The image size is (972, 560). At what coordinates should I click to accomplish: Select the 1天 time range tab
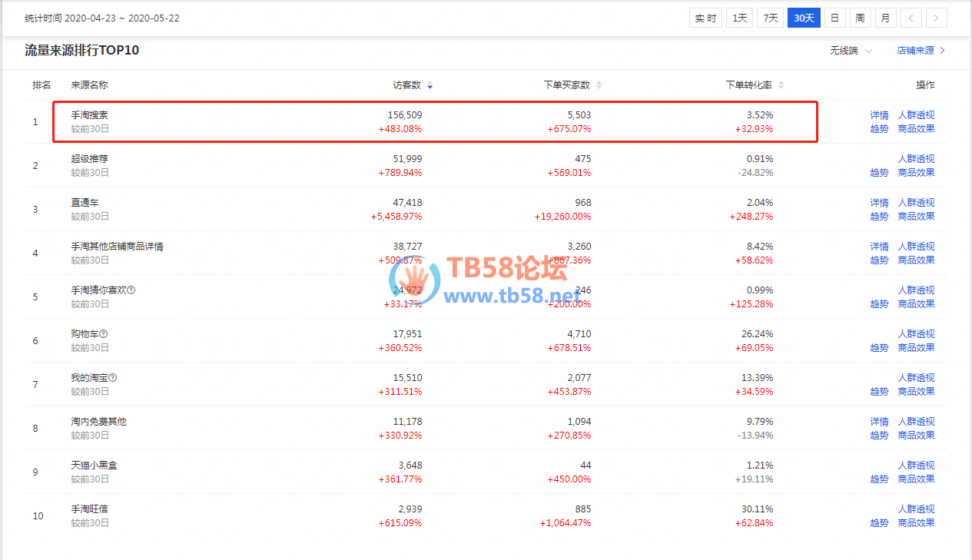tap(739, 18)
